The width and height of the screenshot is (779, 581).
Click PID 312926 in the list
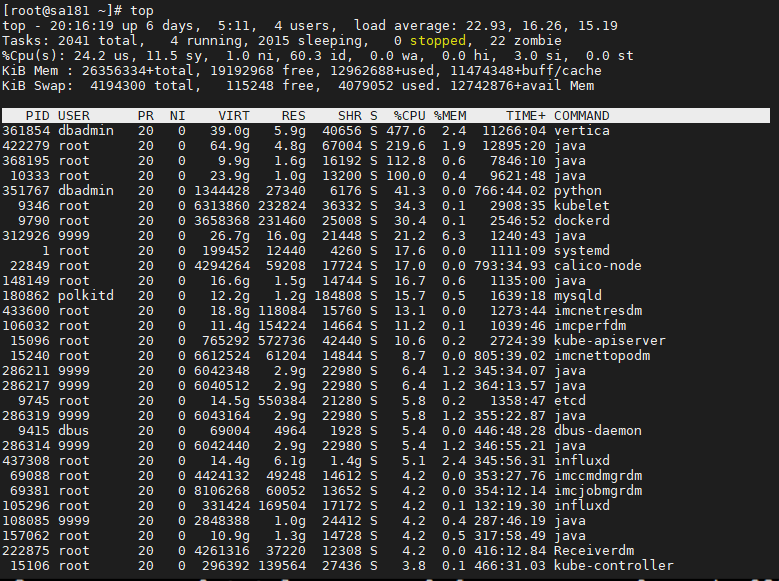coord(26,236)
